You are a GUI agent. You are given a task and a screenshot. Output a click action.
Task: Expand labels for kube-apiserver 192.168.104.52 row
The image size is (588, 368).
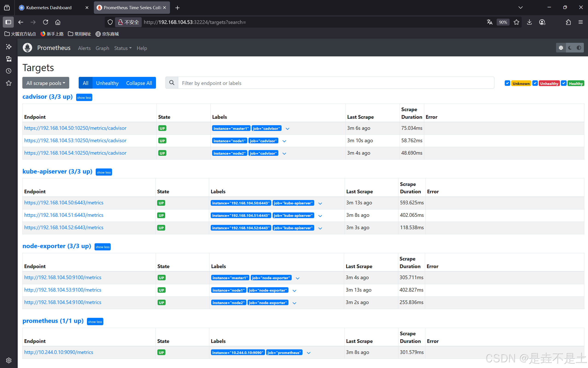[320, 228]
